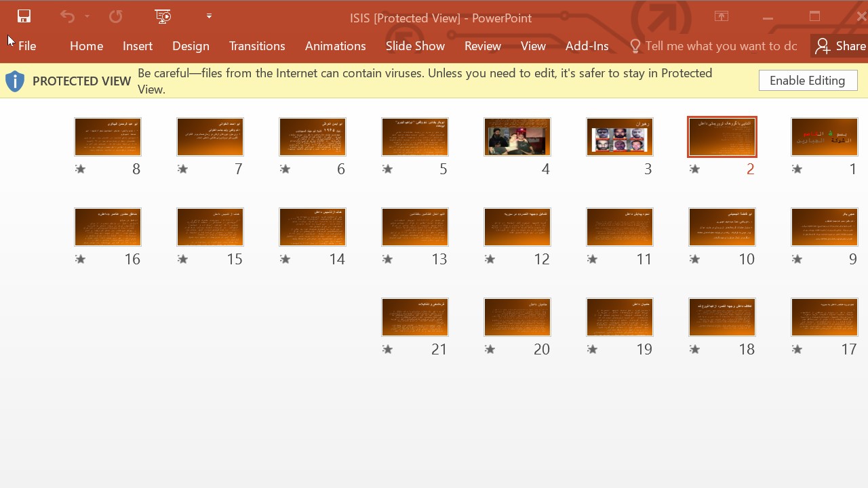This screenshot has height=488, width=868.
Task: Open the View tab
Action: pos(533,46)
